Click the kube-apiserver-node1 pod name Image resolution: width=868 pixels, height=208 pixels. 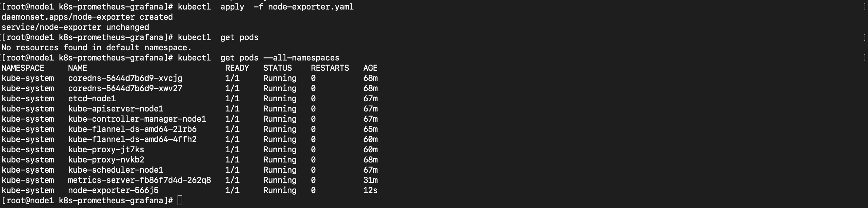tap(116, 109)
